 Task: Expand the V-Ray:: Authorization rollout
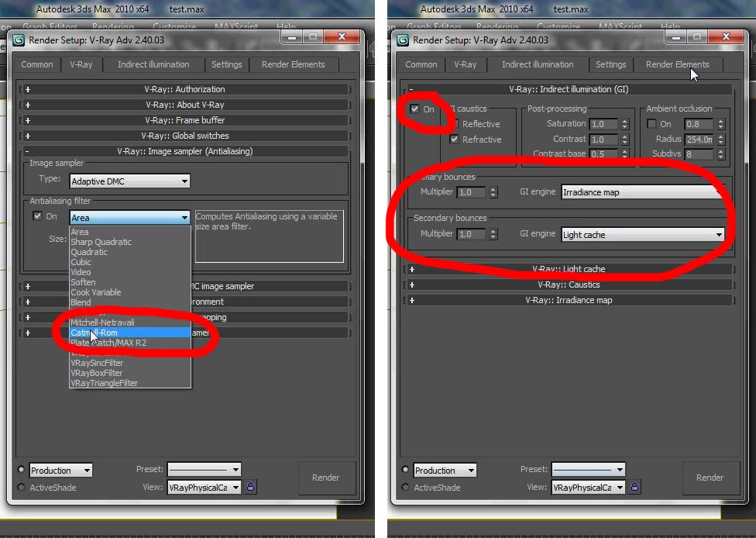coord(184,89)
